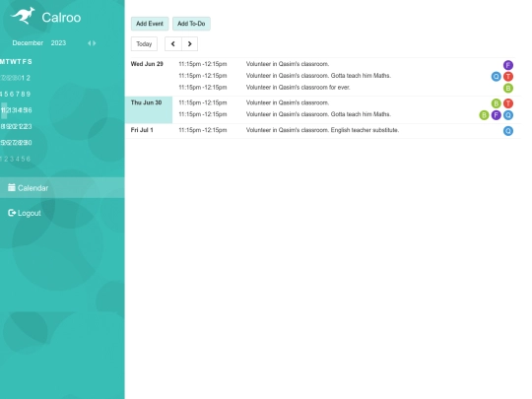This screenshot has height=399, width=532.
Task: Open the Calendar menu item
Action: pos(62,187)
